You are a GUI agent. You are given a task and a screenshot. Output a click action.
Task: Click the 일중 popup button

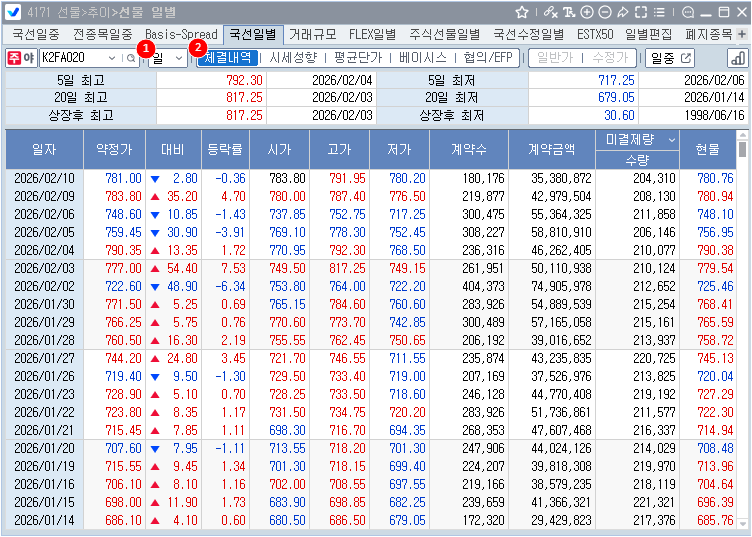click(x=671, y=58)
